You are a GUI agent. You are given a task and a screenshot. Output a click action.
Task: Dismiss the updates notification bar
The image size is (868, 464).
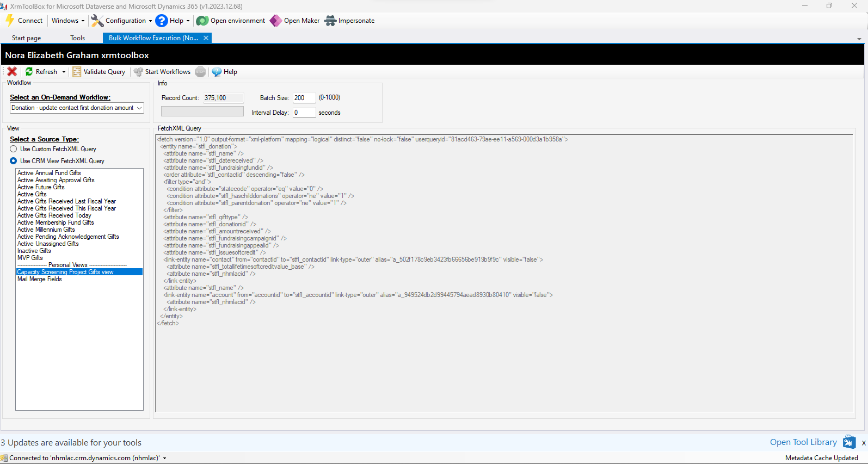(864, 443)
